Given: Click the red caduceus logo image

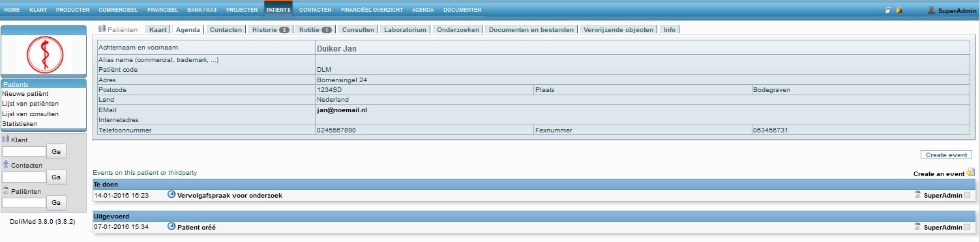Looking at the screenshot, I should coord(44,55).
